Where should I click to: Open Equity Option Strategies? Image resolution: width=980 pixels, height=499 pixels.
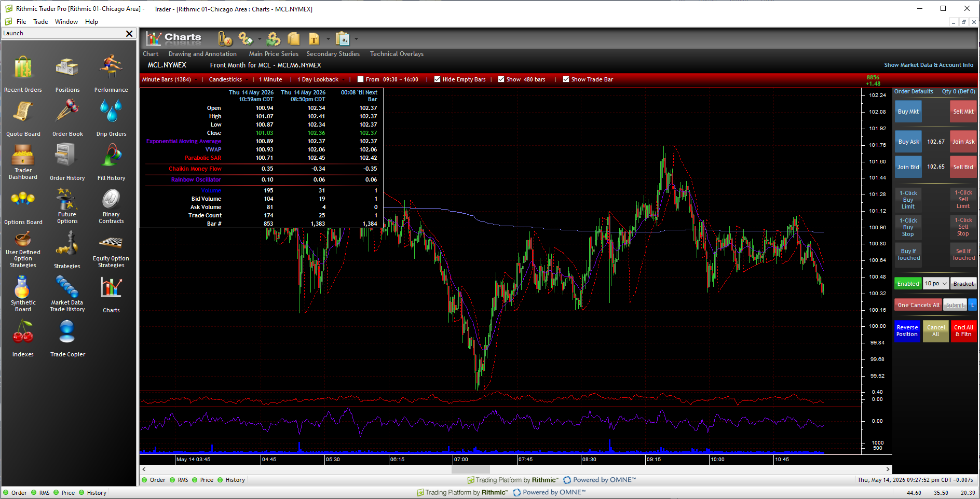[111, 252]
